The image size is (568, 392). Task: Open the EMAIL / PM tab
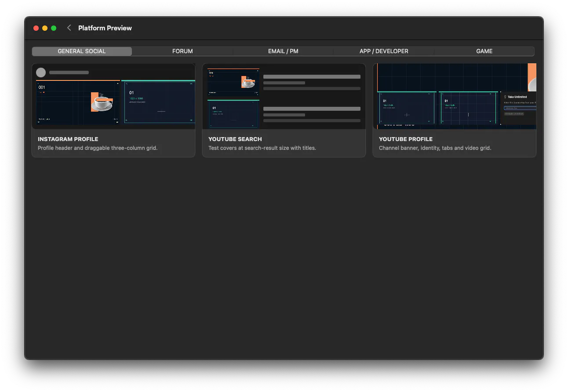pos(283,51)
